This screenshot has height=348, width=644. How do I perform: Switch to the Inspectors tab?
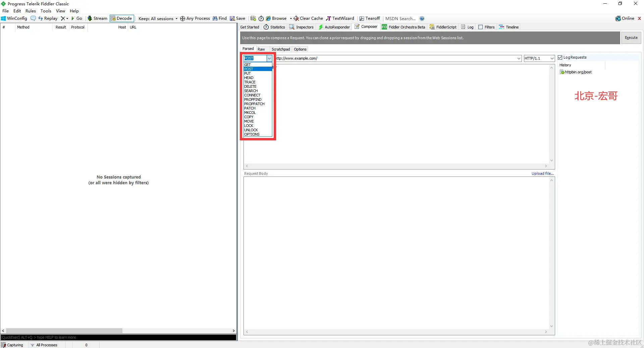(x=301, y=27)
